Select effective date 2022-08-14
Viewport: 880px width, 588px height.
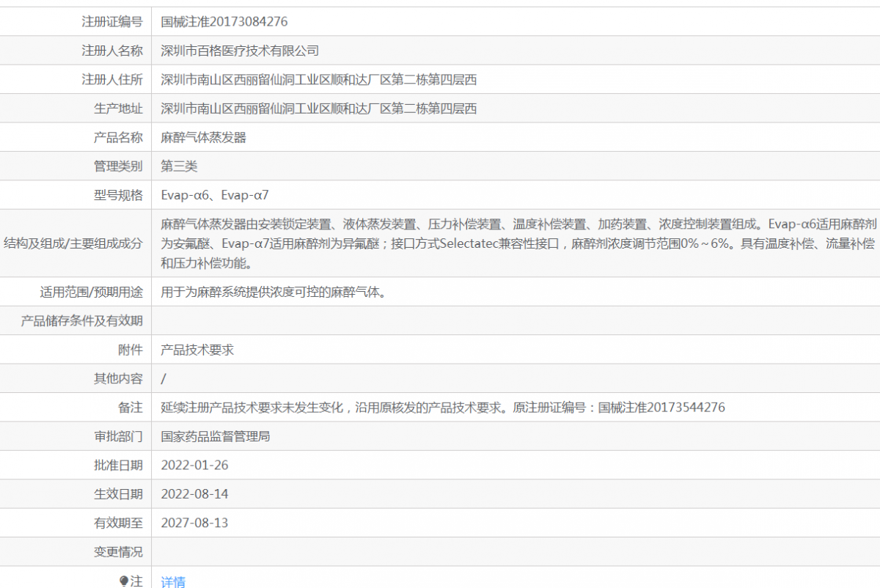pyautogui.click(x=194, y=494)
